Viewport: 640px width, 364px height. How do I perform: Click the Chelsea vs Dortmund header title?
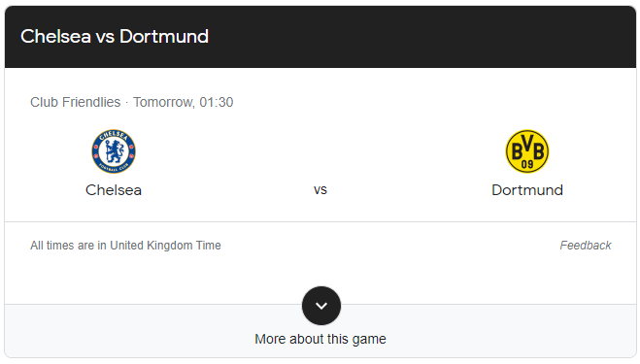(115, 36)
